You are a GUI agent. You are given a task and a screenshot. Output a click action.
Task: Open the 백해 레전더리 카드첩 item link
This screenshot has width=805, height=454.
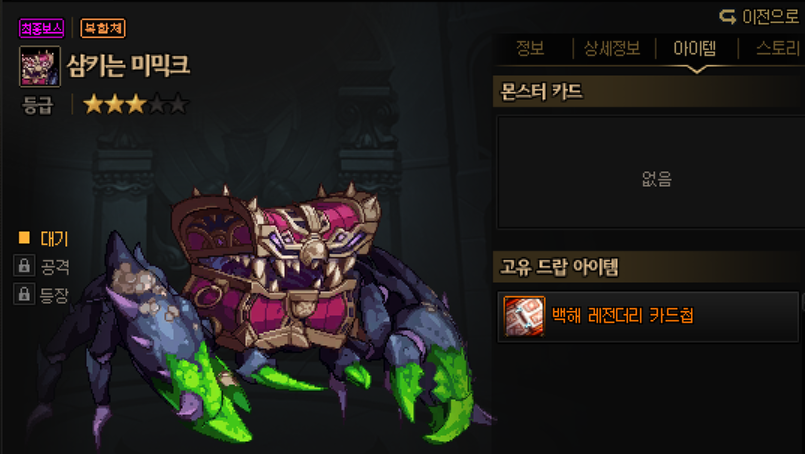[x=622, y=315]
